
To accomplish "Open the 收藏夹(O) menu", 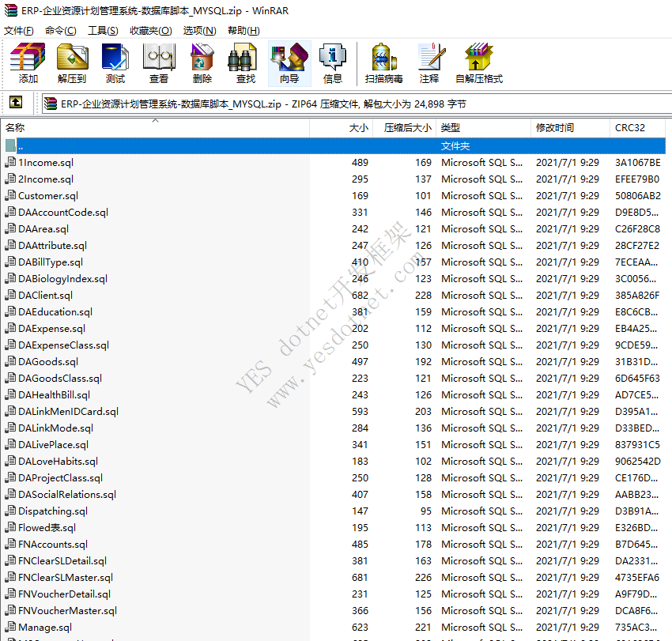I will coord(151,31).
